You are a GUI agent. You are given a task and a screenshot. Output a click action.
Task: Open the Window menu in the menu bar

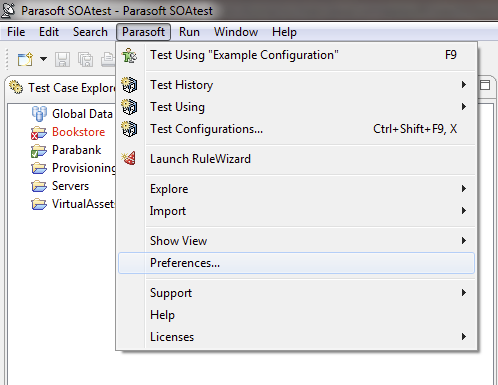[x=236, y=32]
